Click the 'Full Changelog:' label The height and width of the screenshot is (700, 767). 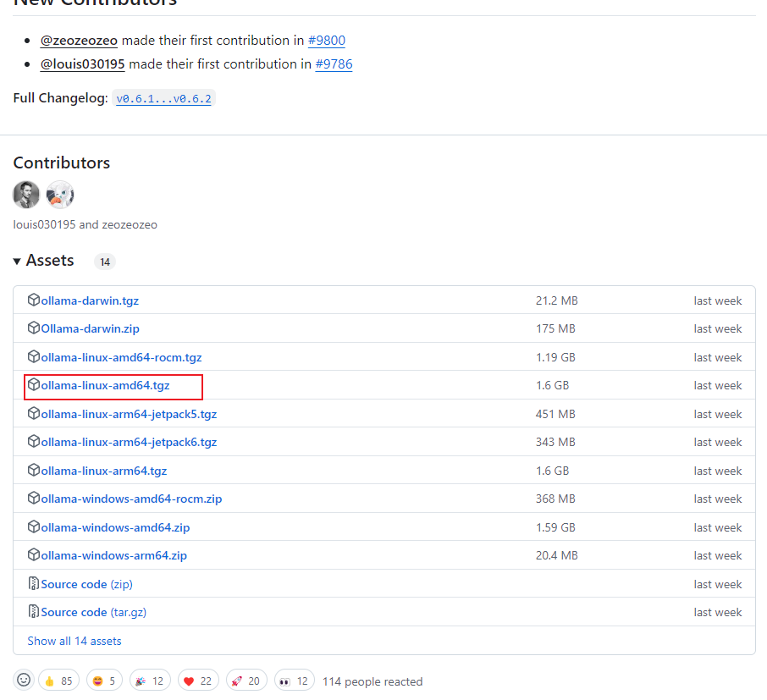(x=60, y=98)
